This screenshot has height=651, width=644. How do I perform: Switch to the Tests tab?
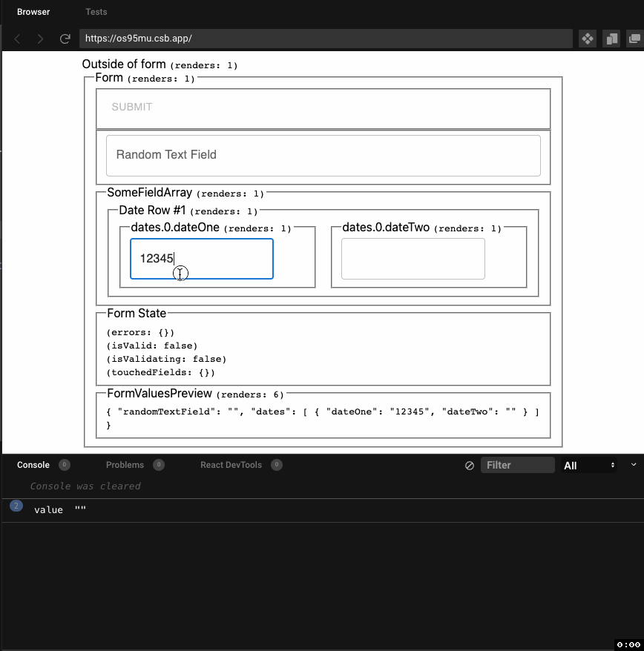[x=96, y=12]
